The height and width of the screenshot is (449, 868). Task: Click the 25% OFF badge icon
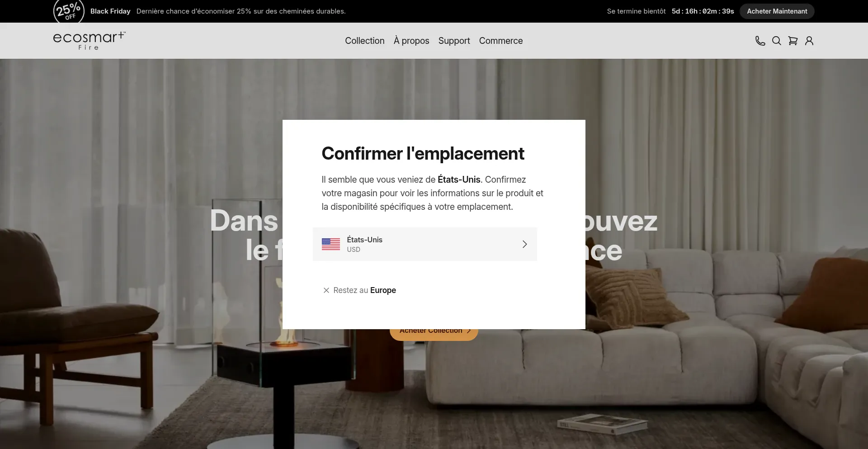tap(69, 11)
